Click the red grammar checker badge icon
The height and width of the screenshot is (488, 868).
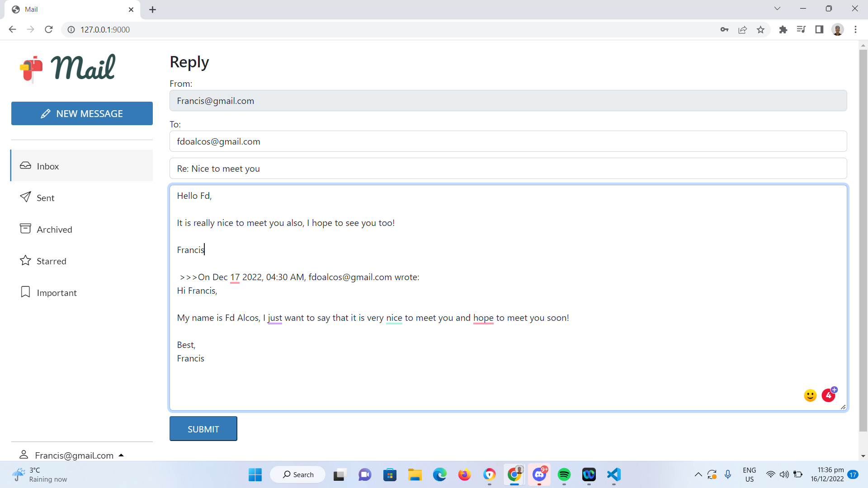829,395
